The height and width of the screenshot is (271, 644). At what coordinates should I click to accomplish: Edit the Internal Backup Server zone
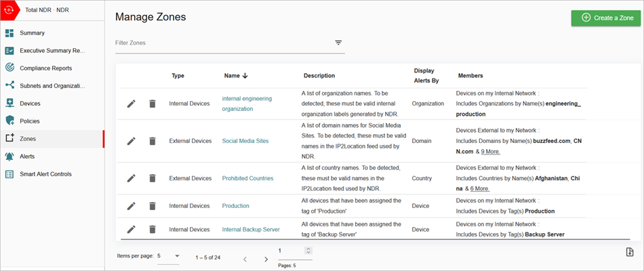(131, 230)
